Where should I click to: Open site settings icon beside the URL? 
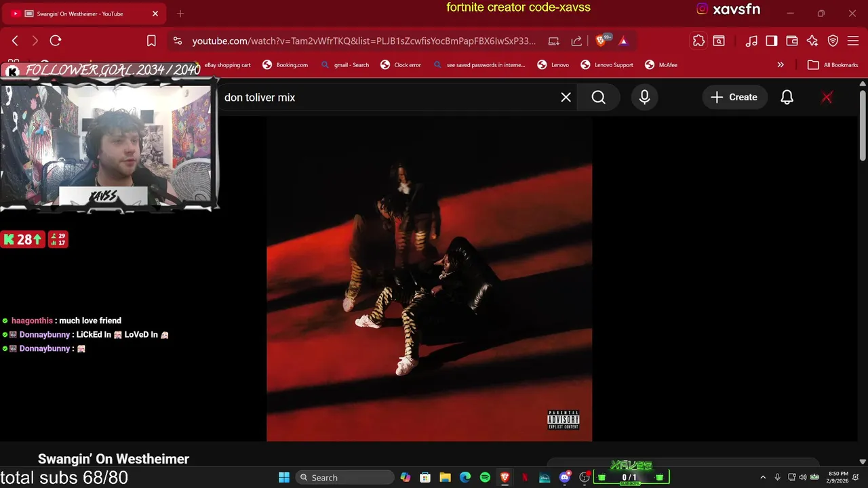178,41
